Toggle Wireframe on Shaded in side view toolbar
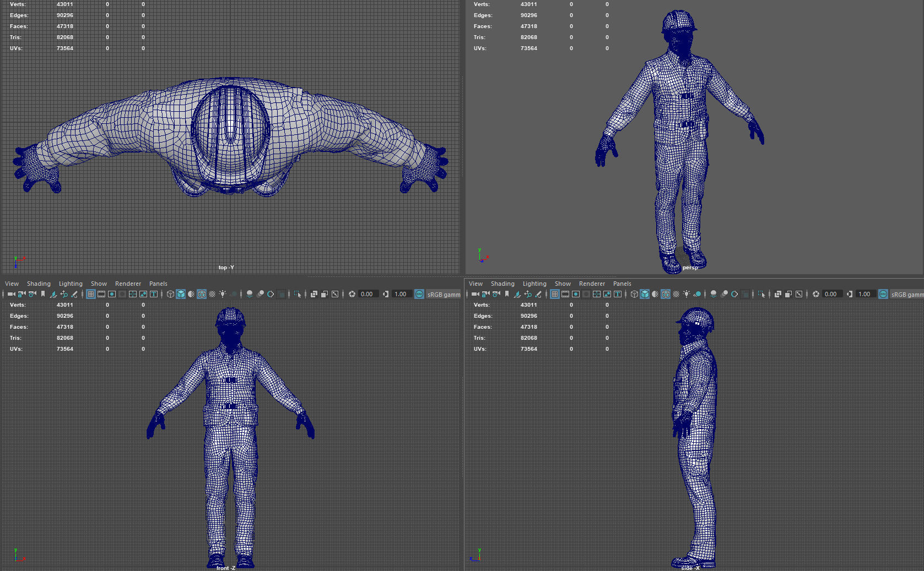This screenshot has width=924, height=571. [x=666, y=294]
